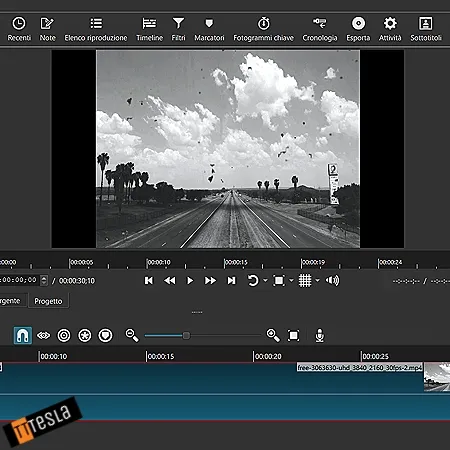The image size is (450, 450).
Task: Toggle the Timeline panel
Action: coord(149,29)
